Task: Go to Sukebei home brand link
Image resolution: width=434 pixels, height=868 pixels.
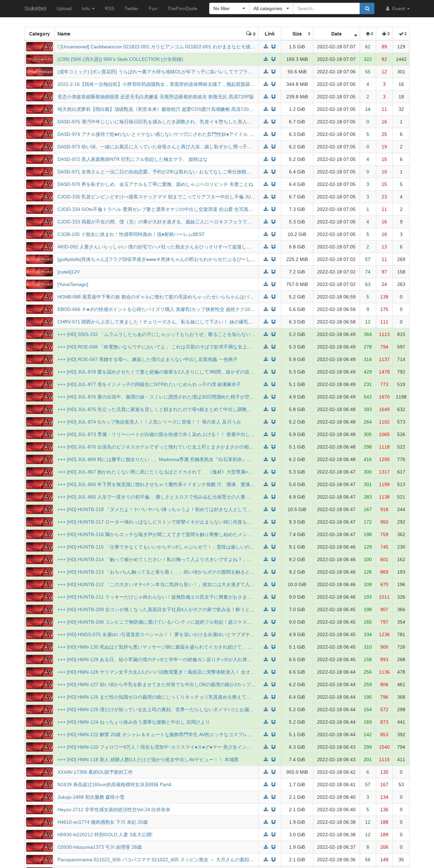Action: (35, 8)
